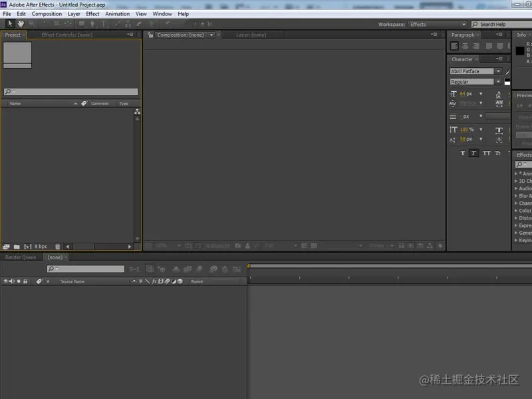The height and width of the screenshot is (399, 532).
Task: Click the trash delete icon in Project panel
Action: [58, 247]
